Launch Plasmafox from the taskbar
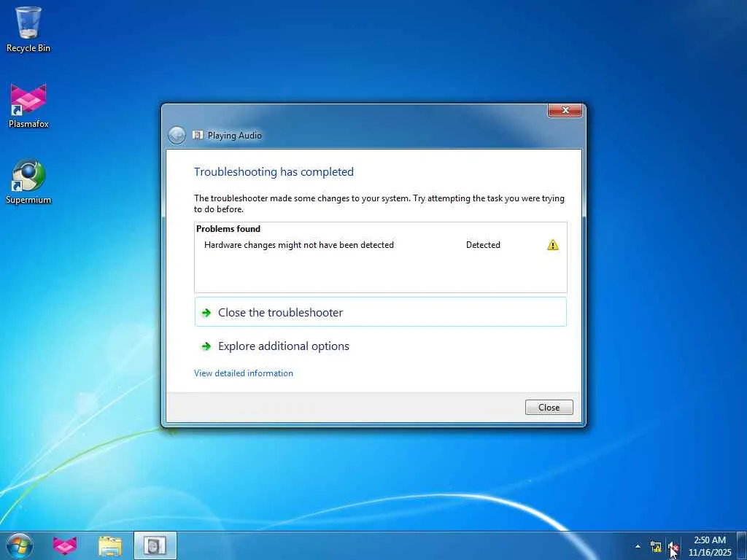This screenshot has height=560, width=747. tap(65, 545)
